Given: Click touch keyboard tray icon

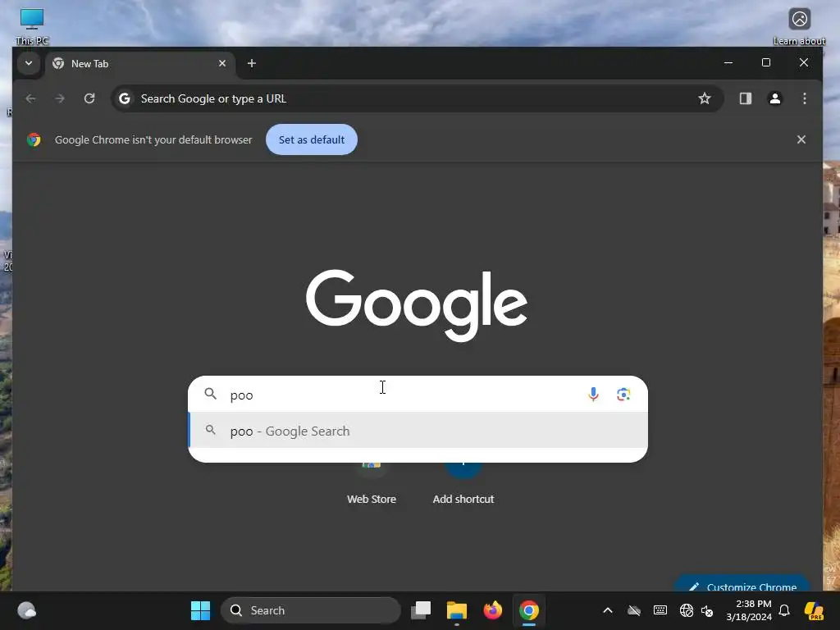Looking at the screenshot, I should (x=660, y=610).
